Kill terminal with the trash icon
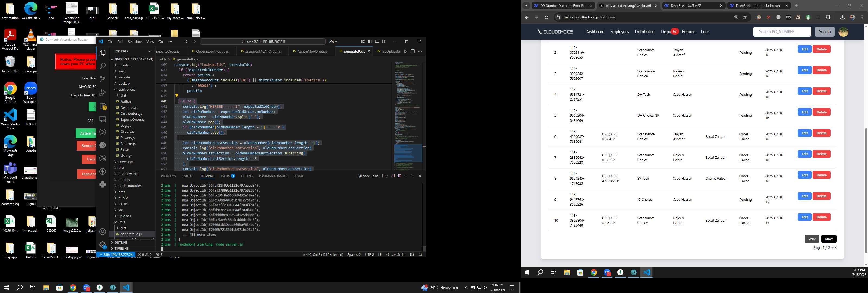Screen dimensions: 868x293 399,176
